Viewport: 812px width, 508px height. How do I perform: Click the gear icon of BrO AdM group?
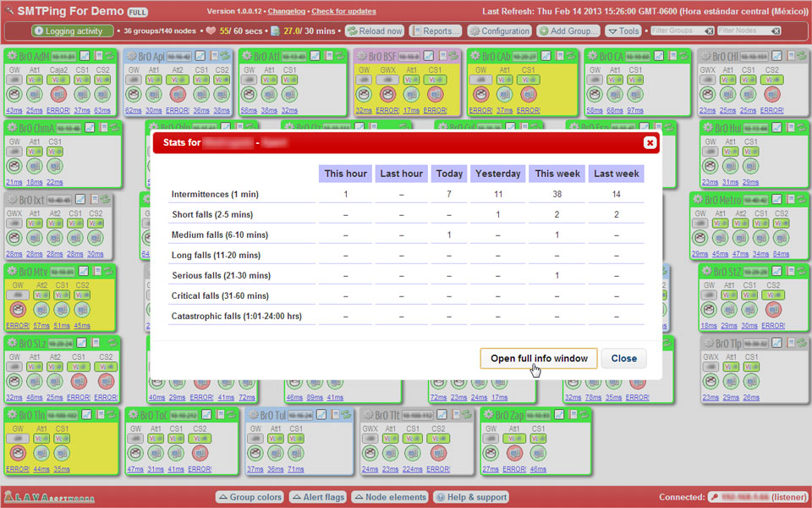(12, 56)
